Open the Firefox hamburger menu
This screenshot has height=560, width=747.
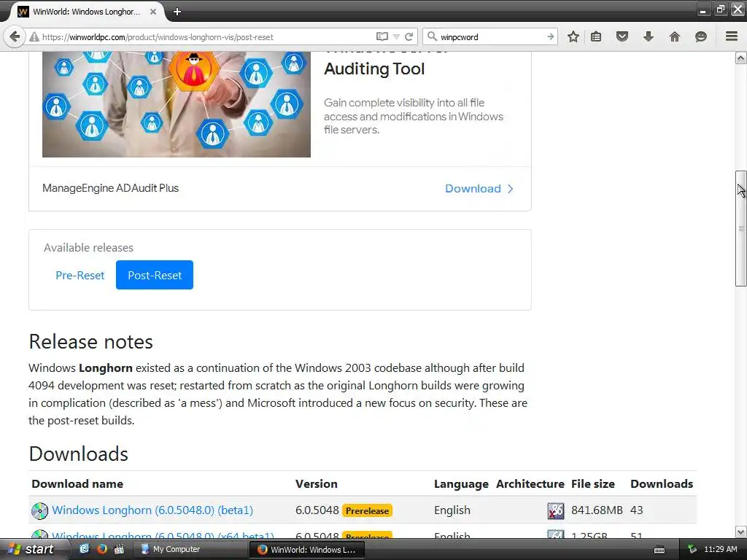point(732,36)
